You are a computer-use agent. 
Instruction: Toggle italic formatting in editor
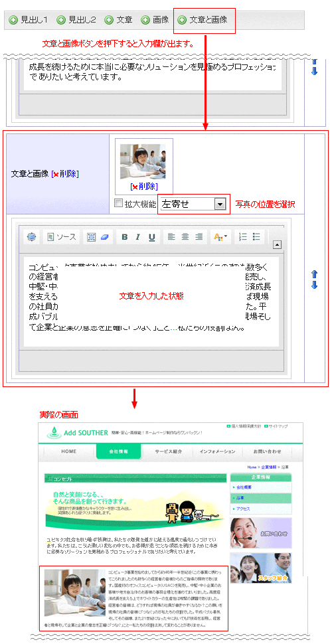point(138,236)
